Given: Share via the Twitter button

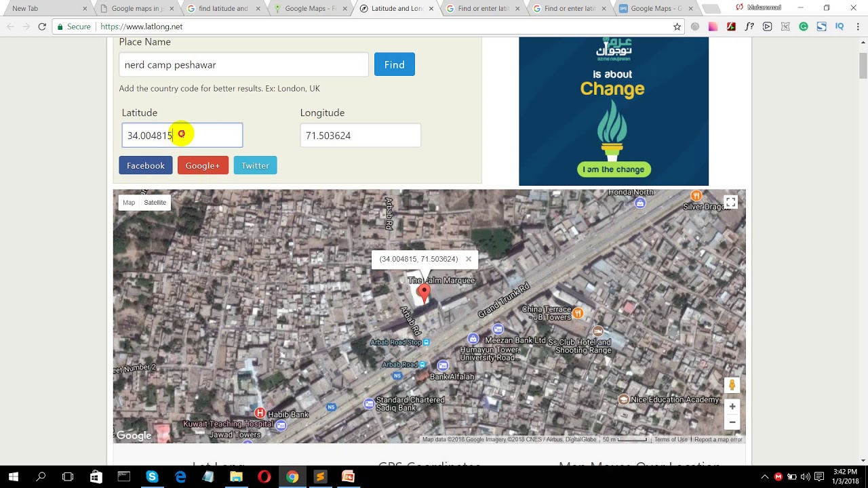Looking at the screenshot, I should [255, 165].
